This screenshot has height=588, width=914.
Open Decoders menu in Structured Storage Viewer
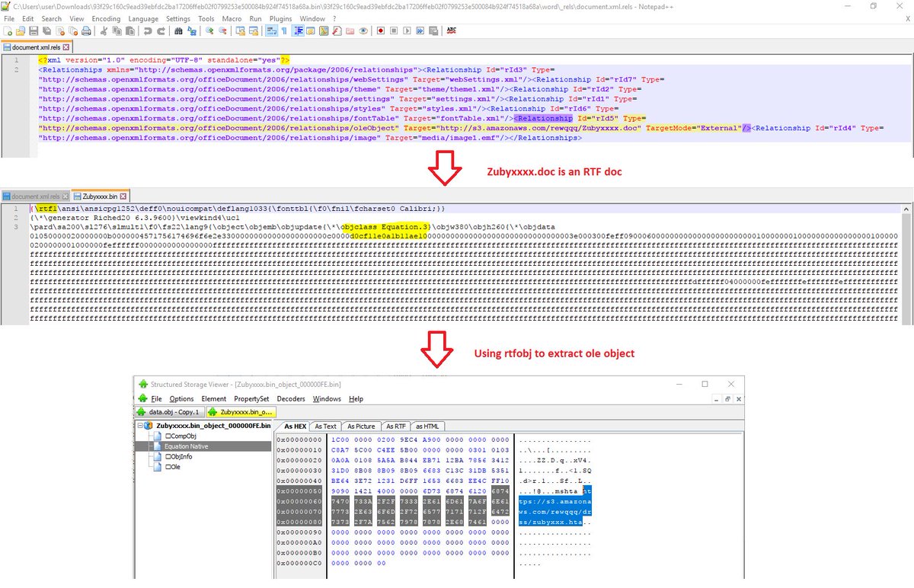click(290, 399)
